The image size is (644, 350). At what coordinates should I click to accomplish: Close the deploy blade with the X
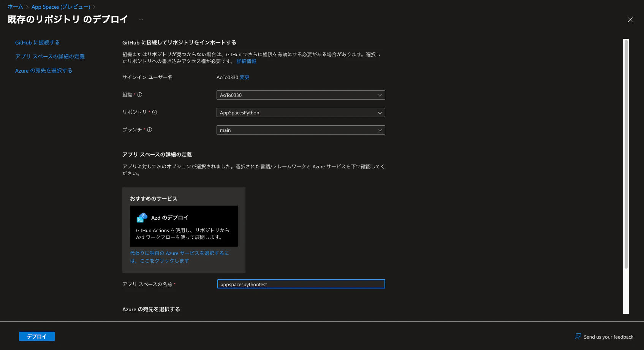[x=630, y=20]
